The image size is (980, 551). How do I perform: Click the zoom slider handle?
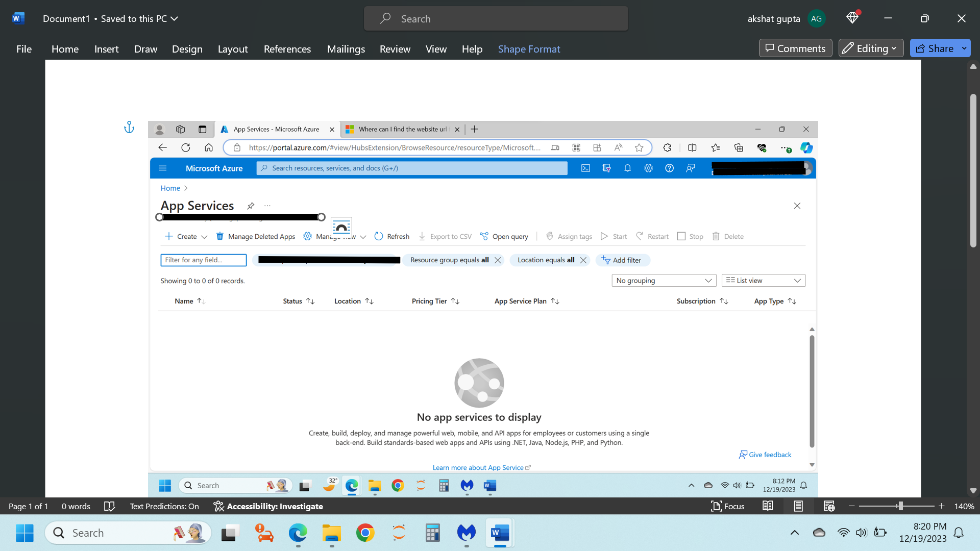click(900, 506)
